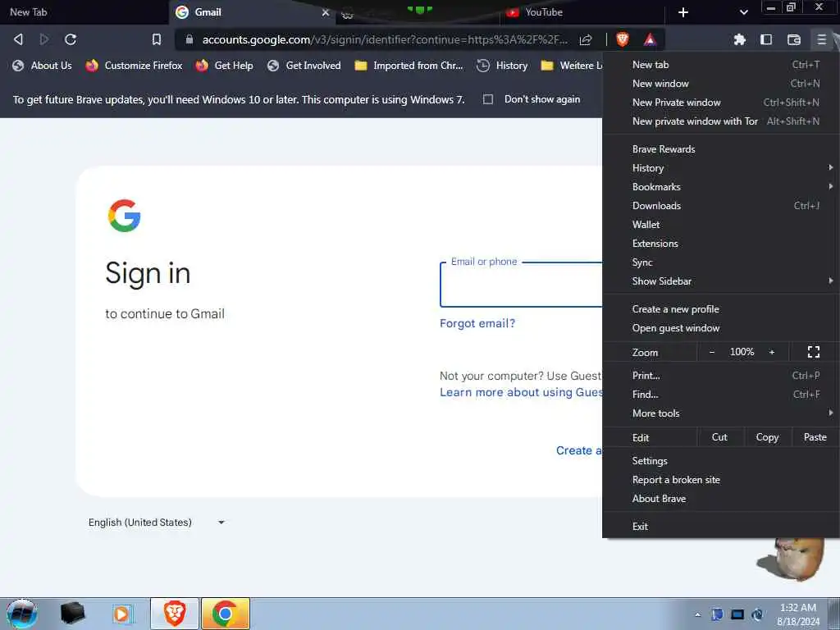Share the page using the share icon
The width and height of the screenshot is (840, 630).
tap(586, 39)
